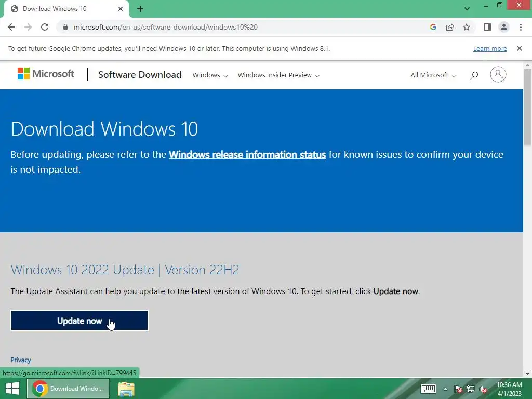Click the Update now button
This screenshot has height=399, width=532.
pos(79,320)
